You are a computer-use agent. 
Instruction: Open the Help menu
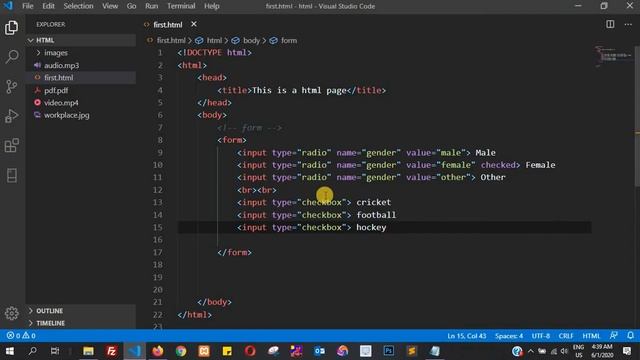click(x=211, y=6)
